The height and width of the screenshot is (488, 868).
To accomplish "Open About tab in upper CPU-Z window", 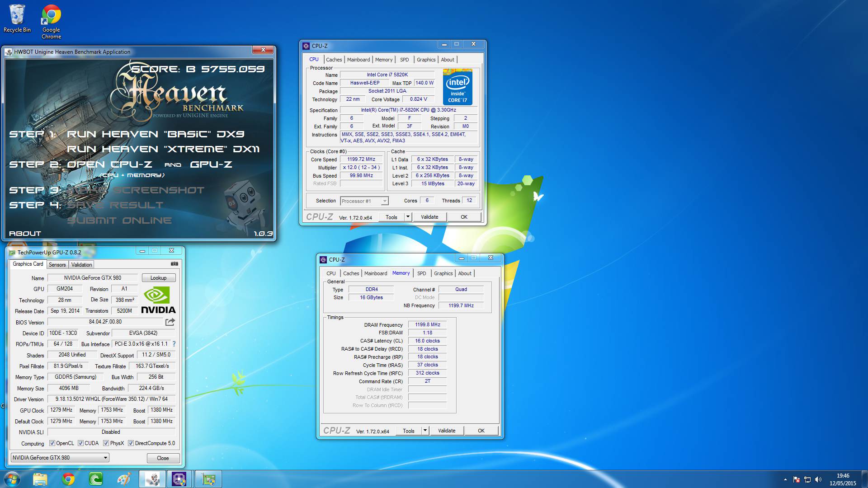I will coord(448,60).
